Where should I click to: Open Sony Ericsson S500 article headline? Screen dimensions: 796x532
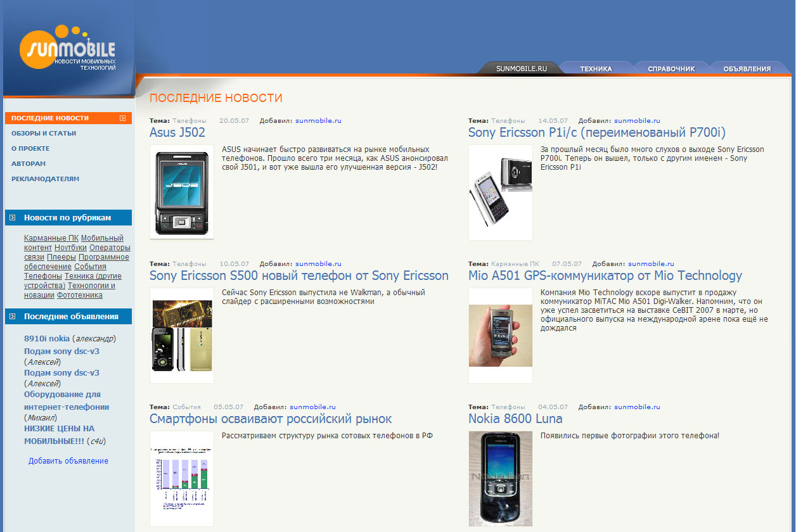tap(299, 276)
